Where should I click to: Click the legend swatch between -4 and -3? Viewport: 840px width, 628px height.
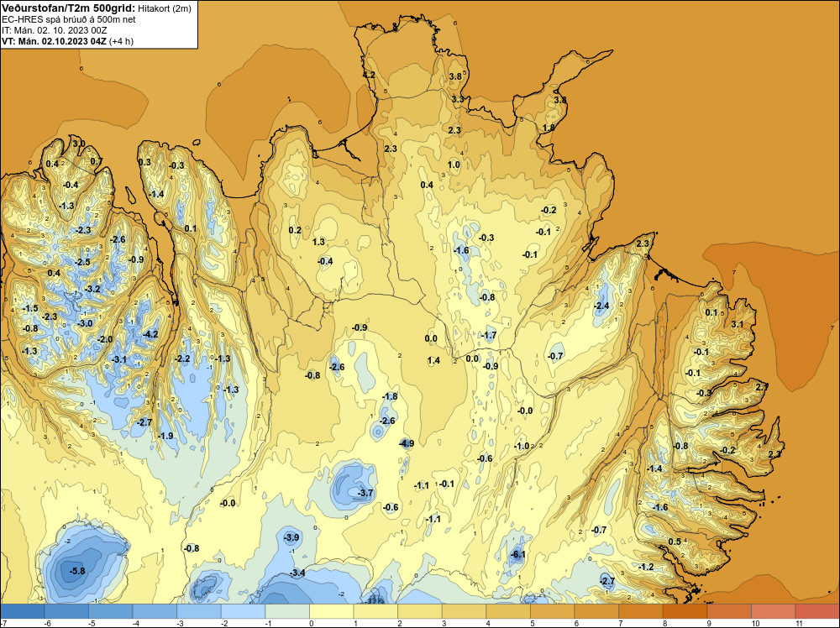[155, 611]
